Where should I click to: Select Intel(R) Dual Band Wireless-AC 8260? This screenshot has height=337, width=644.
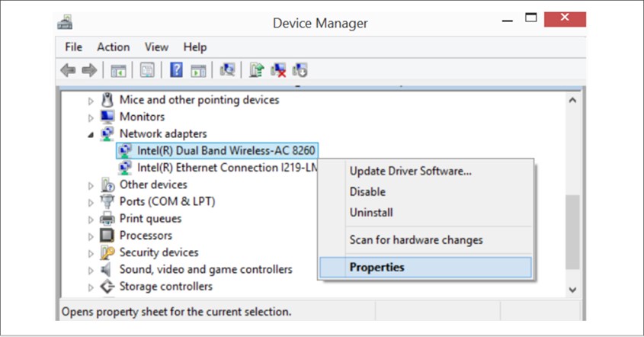[226, 151]
